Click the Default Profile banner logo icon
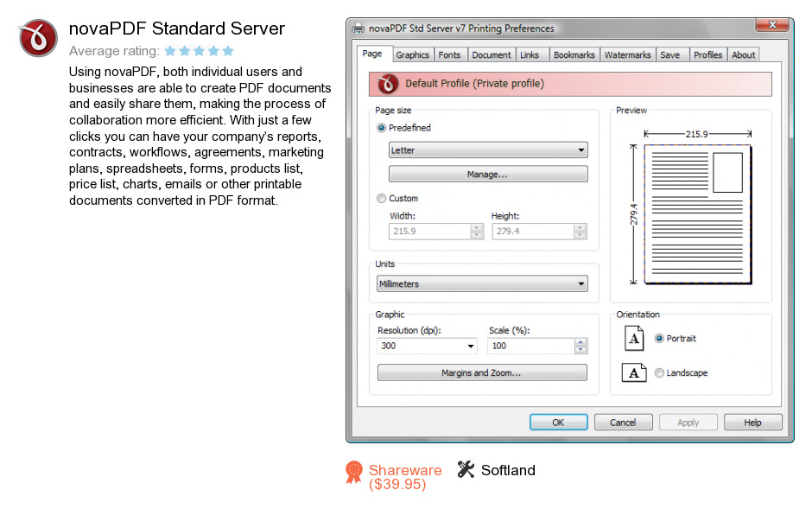812x515 pixels. coord(387,84)
